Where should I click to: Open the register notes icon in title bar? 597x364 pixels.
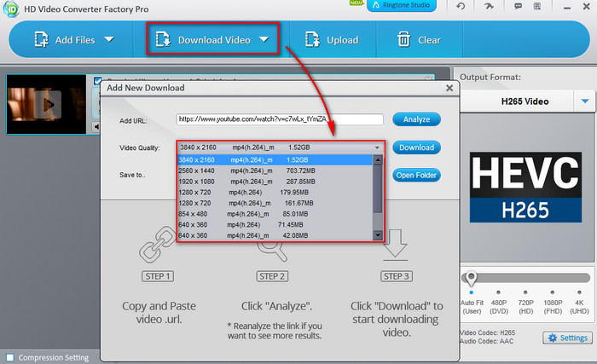coord(537,6)
